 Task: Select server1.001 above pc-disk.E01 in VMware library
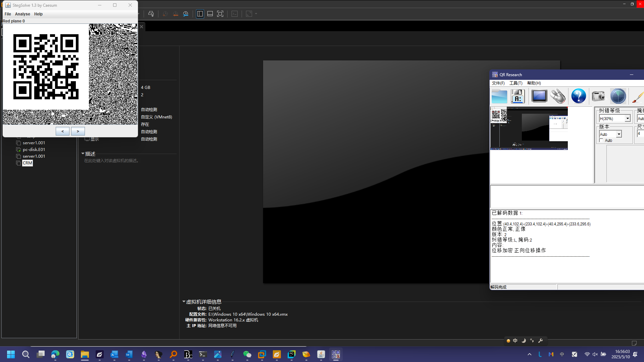click(x=34, y=143)
